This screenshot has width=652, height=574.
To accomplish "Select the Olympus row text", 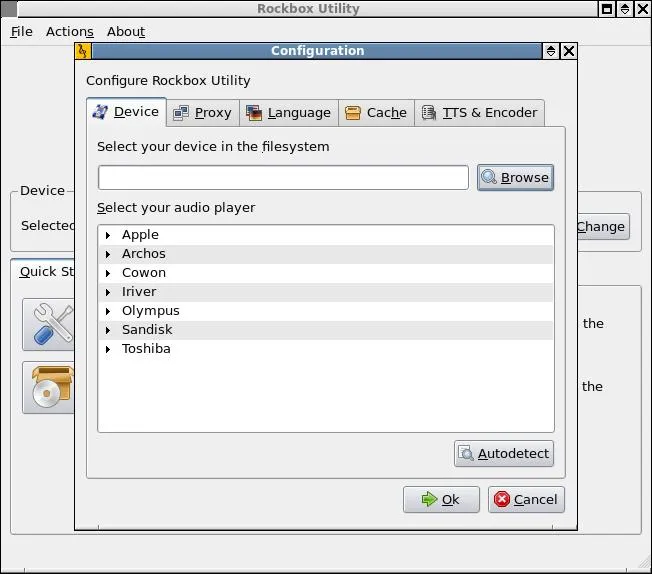I will click(x=151, y=311).
